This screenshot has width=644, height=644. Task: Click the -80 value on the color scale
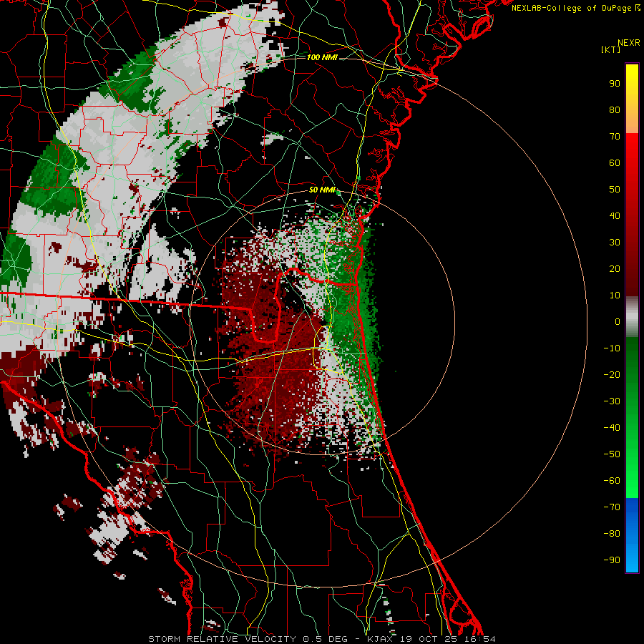click(612, 534)
